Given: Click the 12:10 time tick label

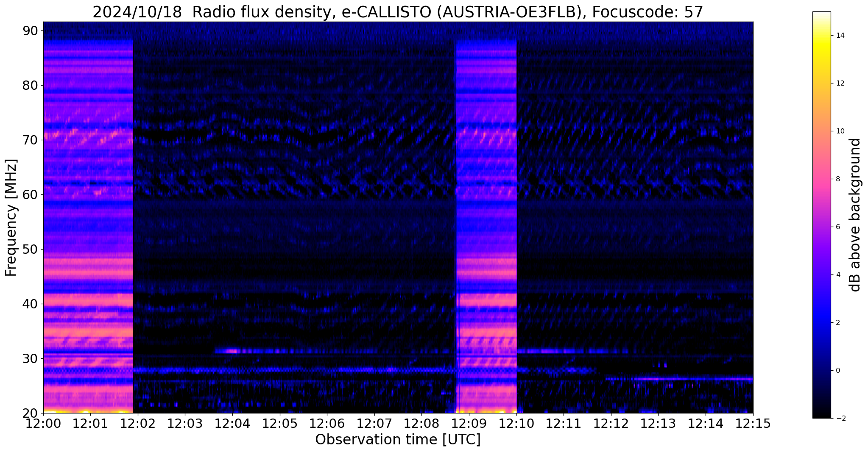Looking at the screenshot, I should click(x=516, y=423).
